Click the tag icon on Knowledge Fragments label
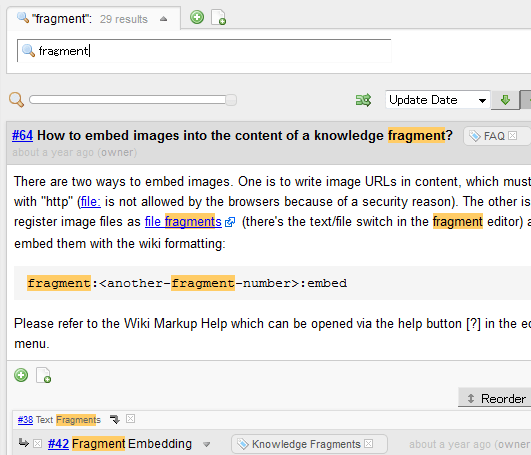The width and height of the screenshot is (531, 455). [x=243, y=444]
